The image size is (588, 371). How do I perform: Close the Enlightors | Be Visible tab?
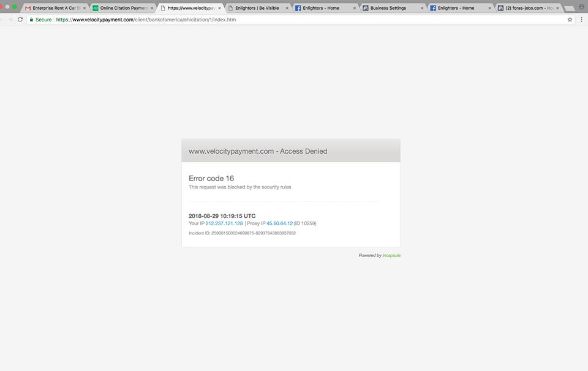tap(287, 8)
